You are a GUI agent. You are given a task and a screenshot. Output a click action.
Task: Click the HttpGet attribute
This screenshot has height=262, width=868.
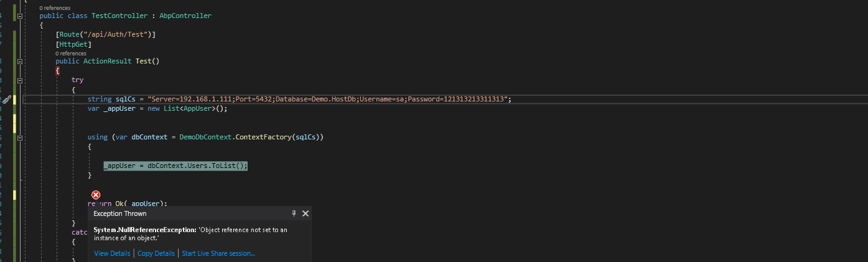tap(73, 45)
